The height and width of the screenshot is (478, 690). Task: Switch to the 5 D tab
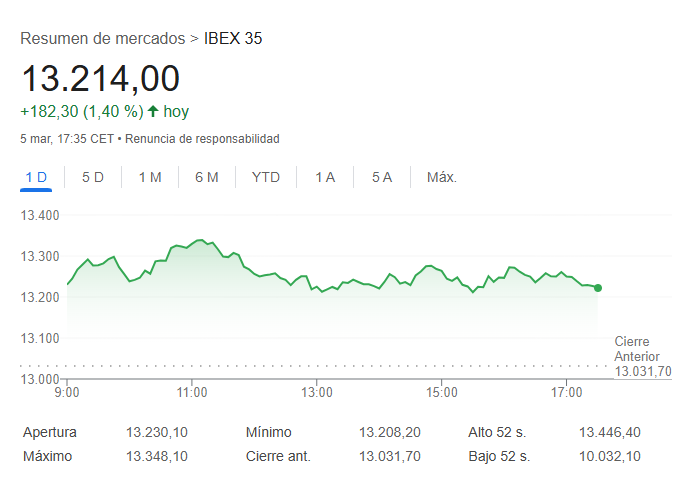tap(93, 177)
